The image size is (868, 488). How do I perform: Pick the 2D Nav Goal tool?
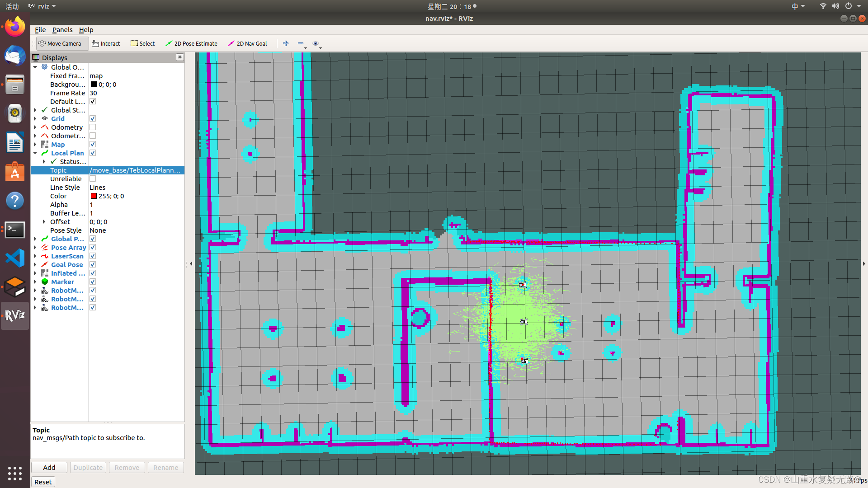[x=248, y=43]
